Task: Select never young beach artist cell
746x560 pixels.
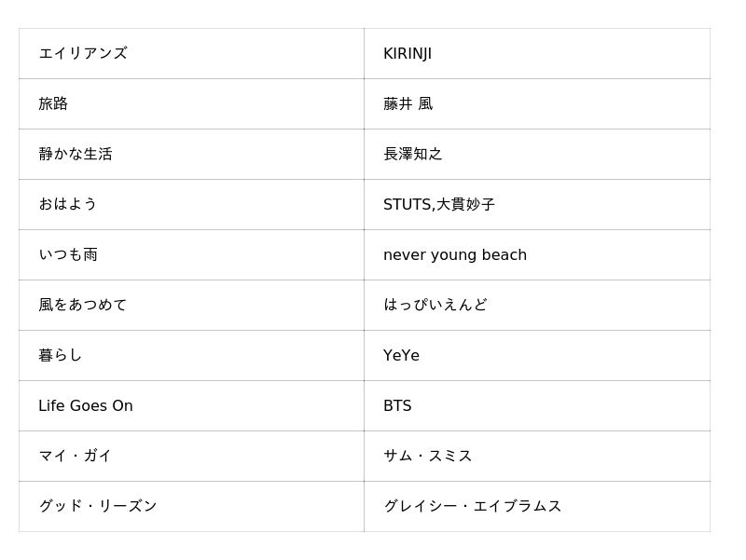Action: tap(537, 255)
